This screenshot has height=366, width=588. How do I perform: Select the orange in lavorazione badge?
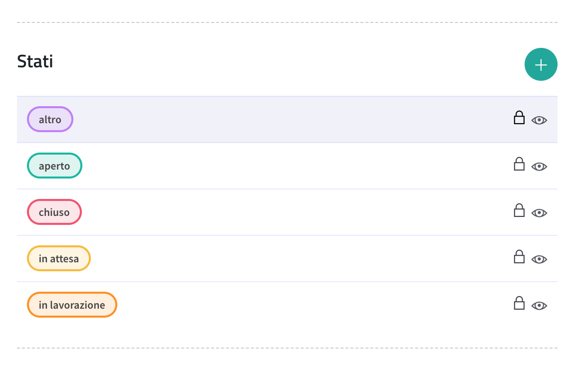click(72, 305)
